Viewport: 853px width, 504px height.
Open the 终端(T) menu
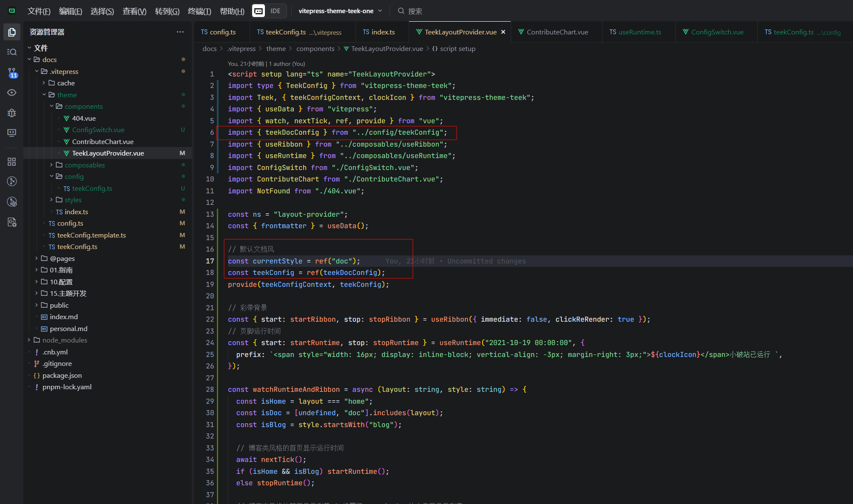(x=199, y=11)
